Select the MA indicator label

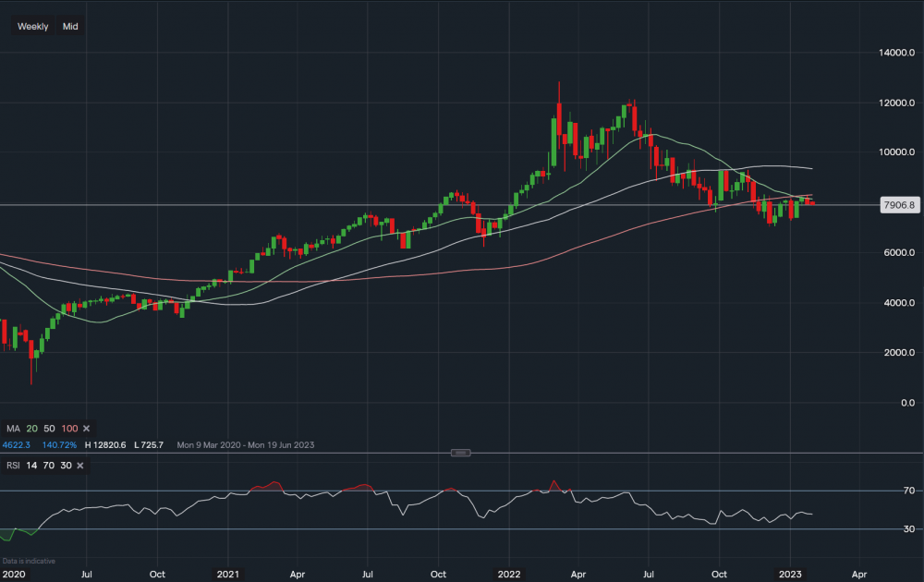click(12, 428)
